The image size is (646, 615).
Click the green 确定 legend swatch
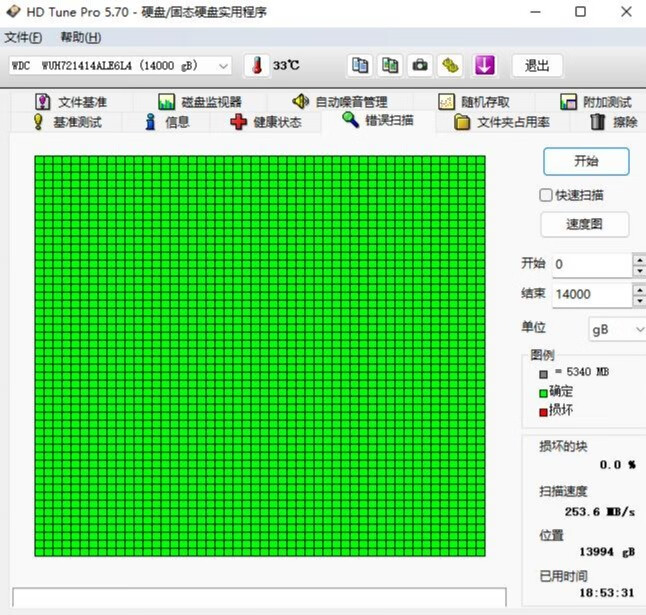click(x=543, y=393)
